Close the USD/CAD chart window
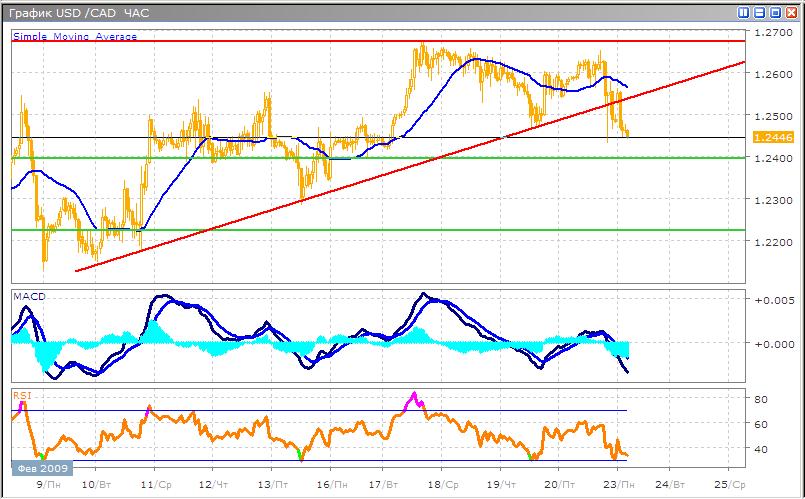 [791, 13]
